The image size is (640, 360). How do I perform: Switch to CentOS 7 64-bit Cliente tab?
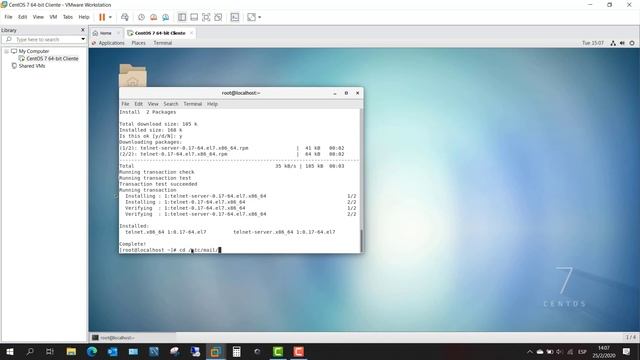pos(160,33)
